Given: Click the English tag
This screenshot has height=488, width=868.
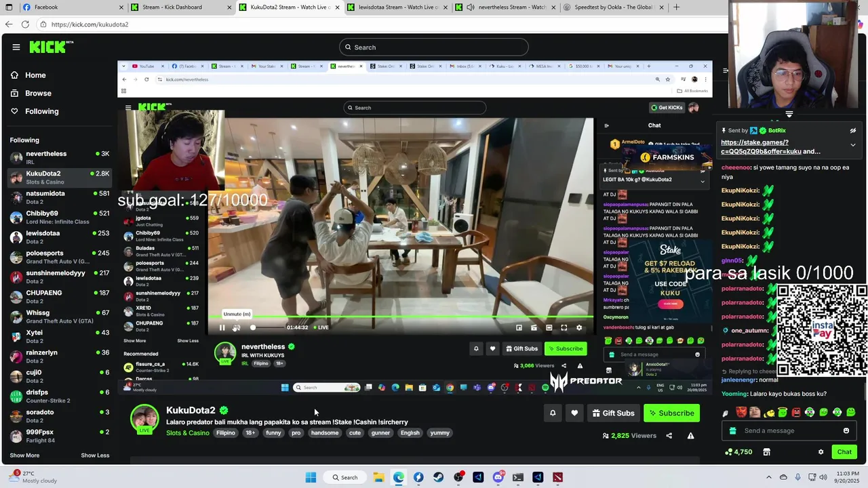Looking at the screenshot, I should coord(410,433).
